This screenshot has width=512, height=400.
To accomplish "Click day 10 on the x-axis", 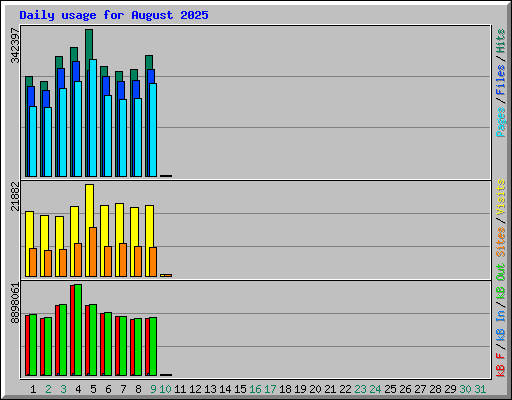I will tap(165, 389).
